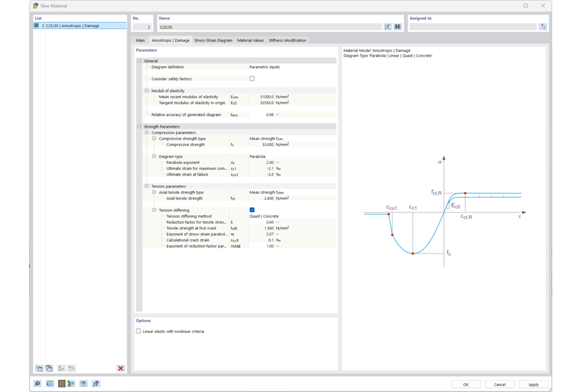Image resolution: width=582 pixels, height=392 pixels.
Task: Click the Apply button
Action: tap(533, 384)
